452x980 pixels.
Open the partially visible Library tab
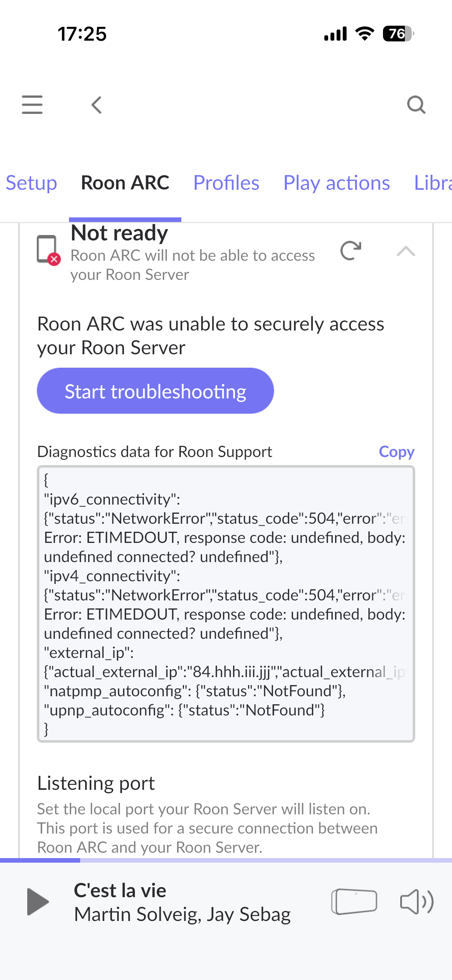coord(433,183)
